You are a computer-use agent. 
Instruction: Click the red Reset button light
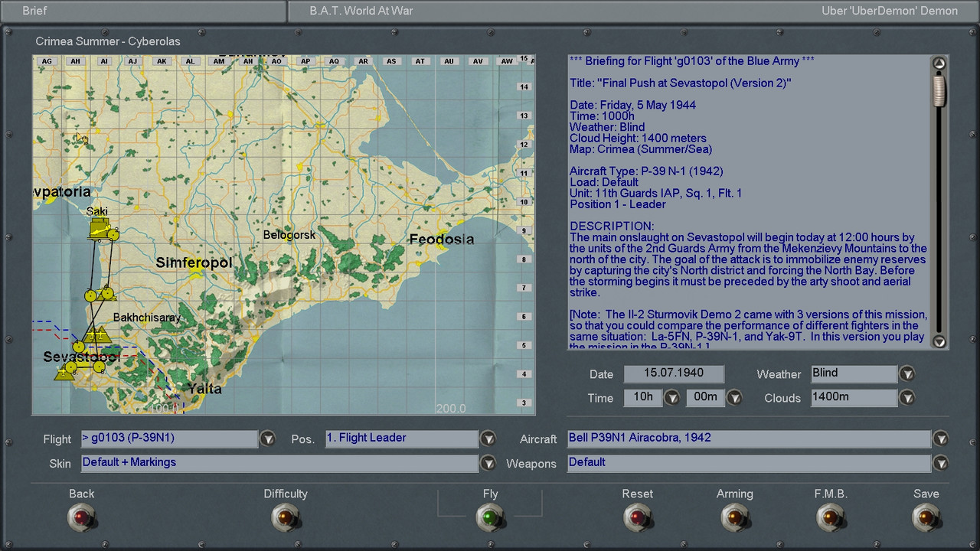tap(637, 519)
